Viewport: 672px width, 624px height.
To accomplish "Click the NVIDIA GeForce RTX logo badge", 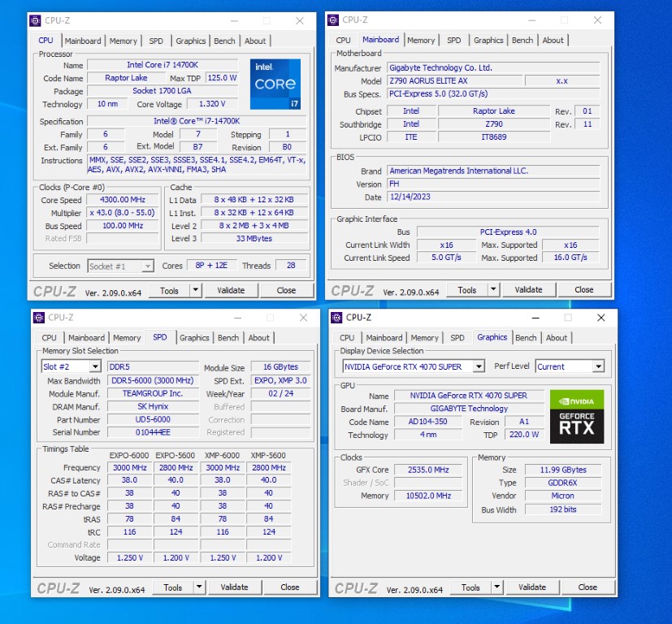I will click(x=577, y=417).
